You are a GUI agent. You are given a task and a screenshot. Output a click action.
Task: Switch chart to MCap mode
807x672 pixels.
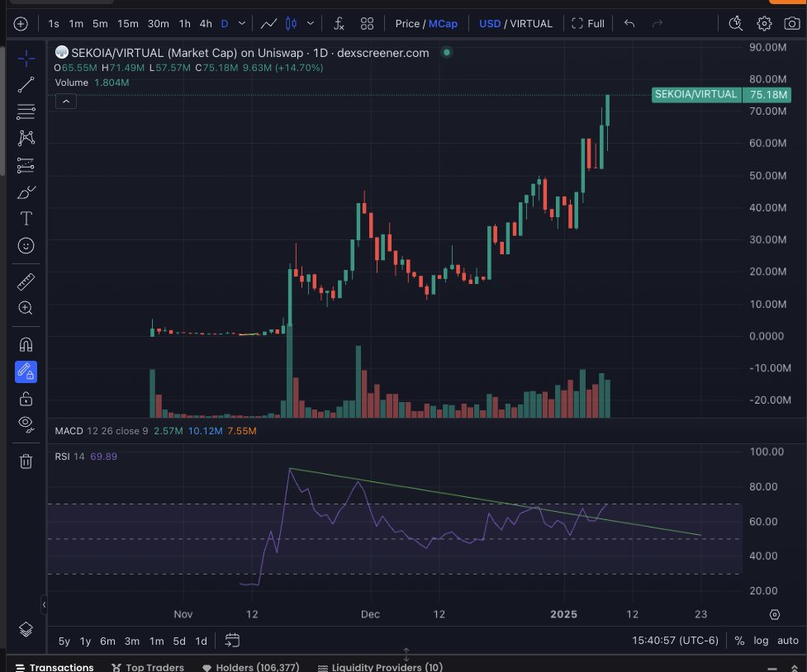click(443, 24)
